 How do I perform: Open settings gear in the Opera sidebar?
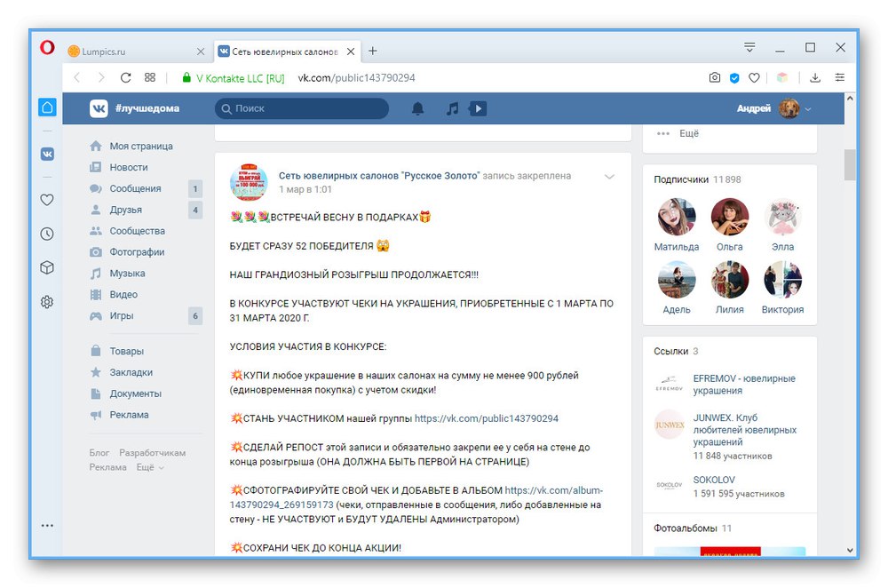point(48,302)
